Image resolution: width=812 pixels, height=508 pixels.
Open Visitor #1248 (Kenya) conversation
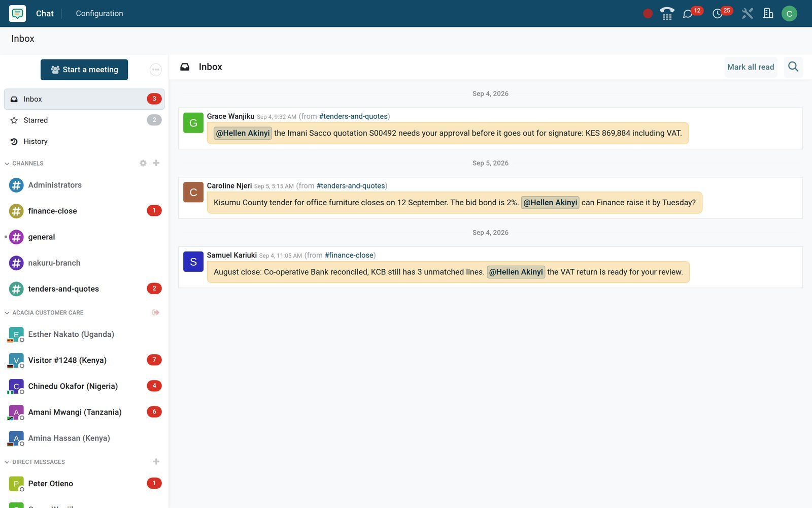[x=84, y=361]
